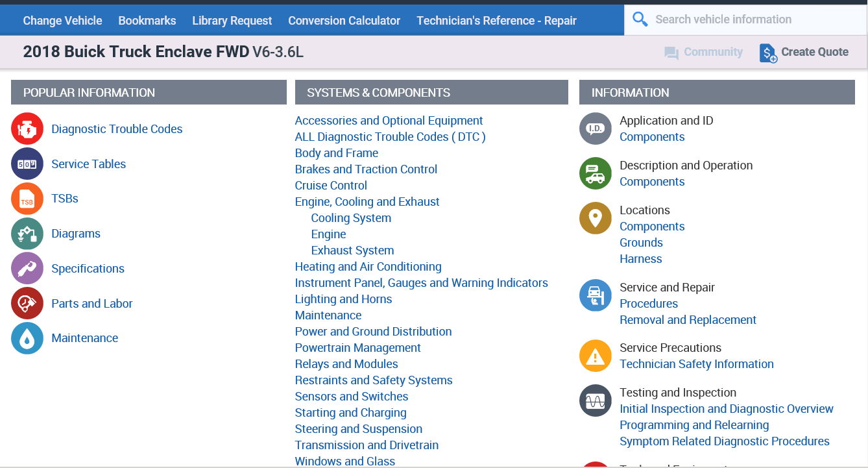Image resolution: width=868 pixels, height=468 pixels.
Task: Open the Locations map pin icon
Action: (x=596, y=218)
